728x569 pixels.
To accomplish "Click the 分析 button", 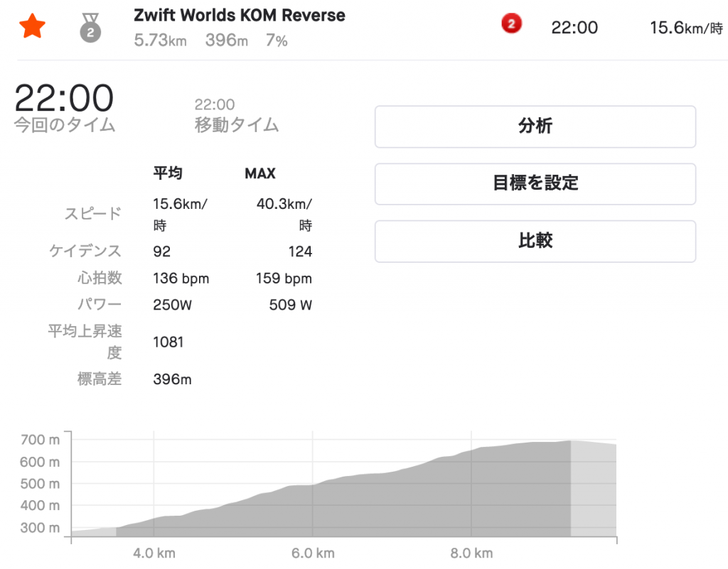I will (535, 126).
